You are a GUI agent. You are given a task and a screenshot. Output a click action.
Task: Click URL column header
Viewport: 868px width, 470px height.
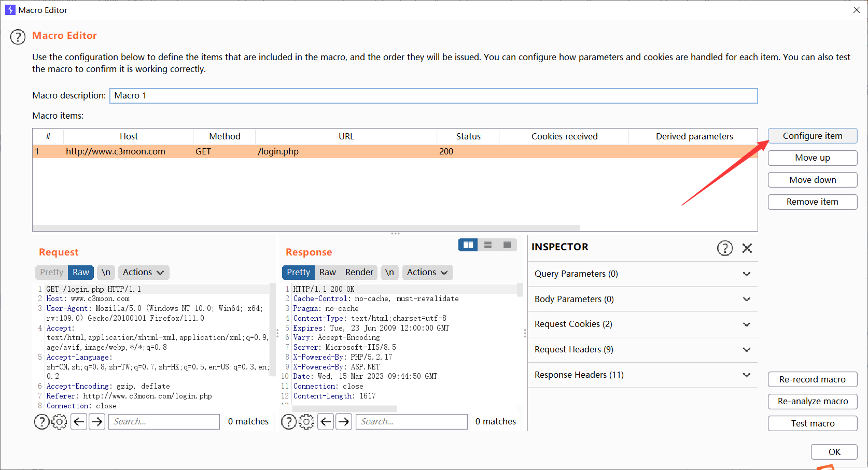(x=346, y=137)
